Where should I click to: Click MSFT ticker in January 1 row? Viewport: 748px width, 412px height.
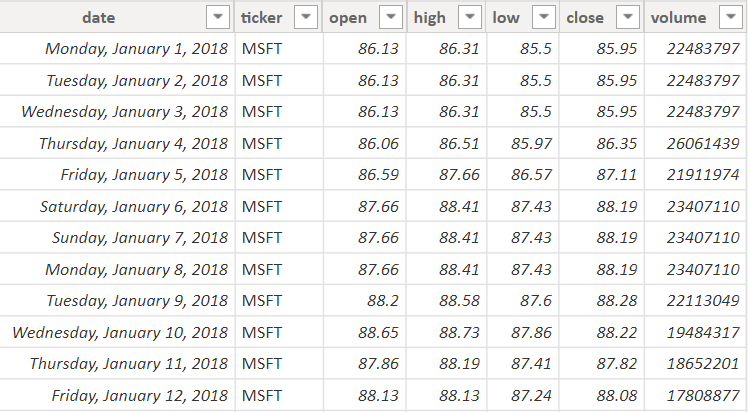(262, 49)
